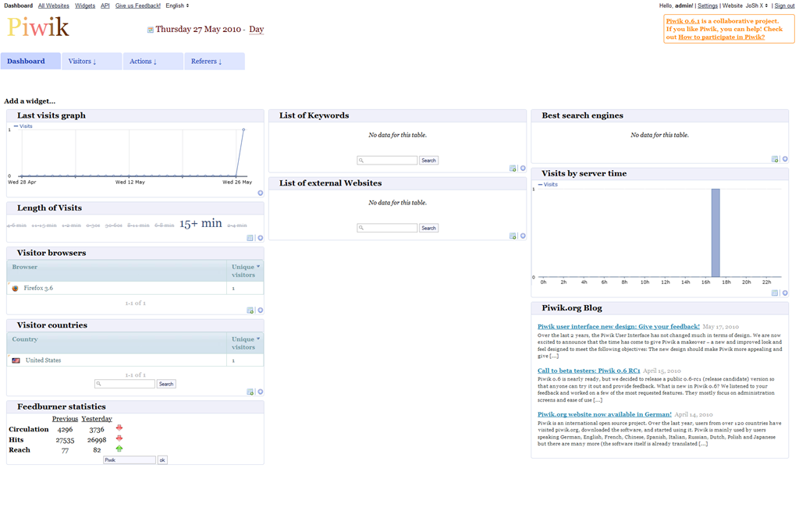The image size is (799, 532).
Task: Click the Yesterday column header in Feedburner
Action: tap(97, 419)
